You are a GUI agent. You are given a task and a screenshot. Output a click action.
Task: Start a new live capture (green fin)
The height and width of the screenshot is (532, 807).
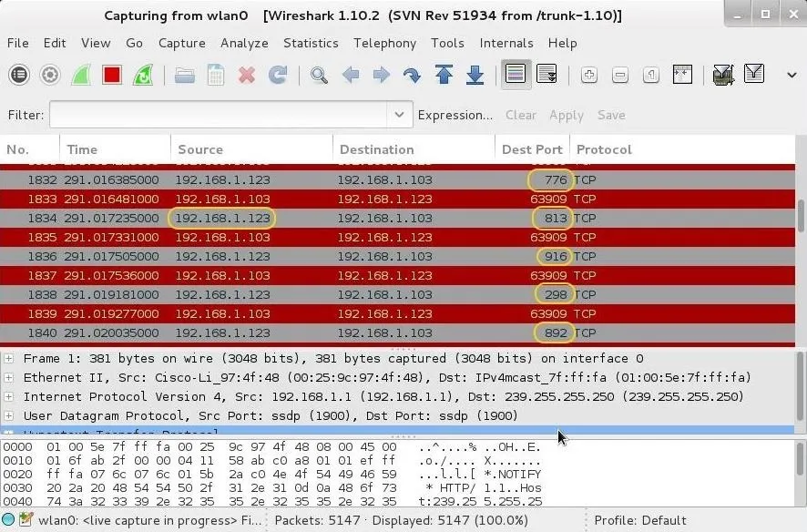(81, 75)
